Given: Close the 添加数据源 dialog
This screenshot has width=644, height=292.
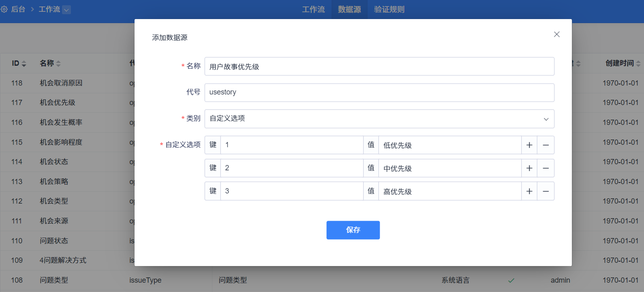Looking at the screenshot, I should [x=557, y=34].
